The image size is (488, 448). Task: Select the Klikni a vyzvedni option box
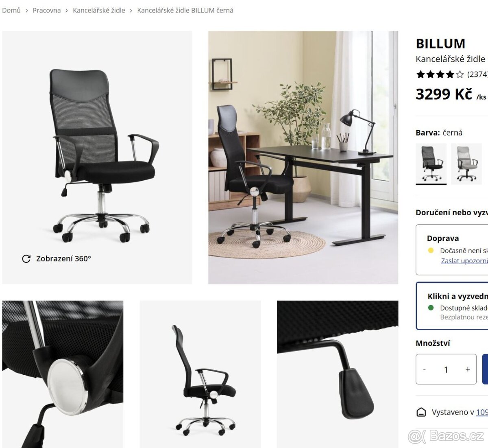click(x=452, y=306)
